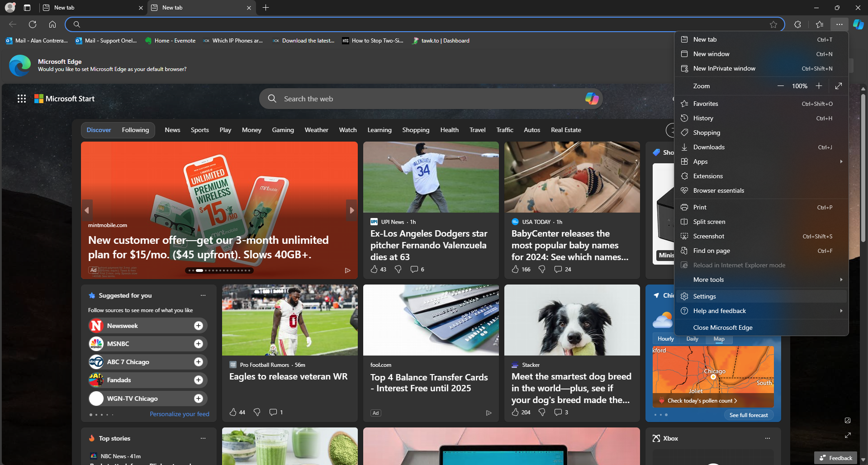Choose New InPrivate window

[762, 68]
